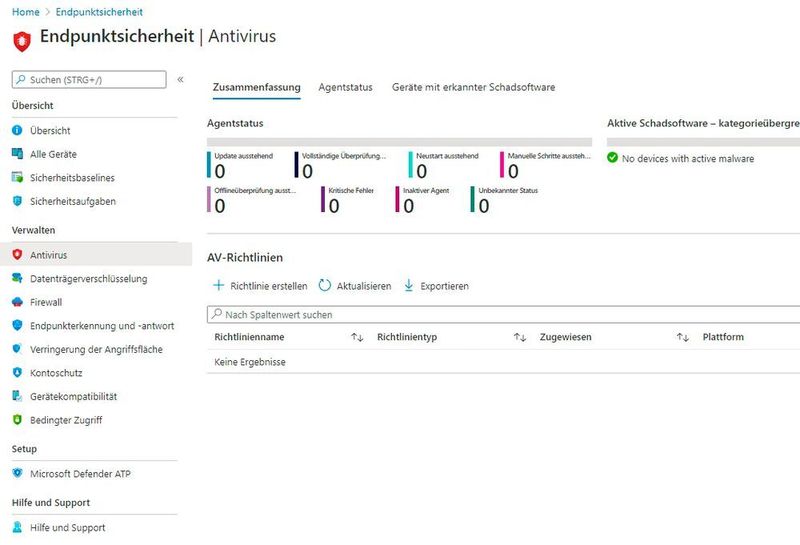Click the Aktive Schadsoftware gray bar
Viewport: 800px width, 545px height.
704,142
